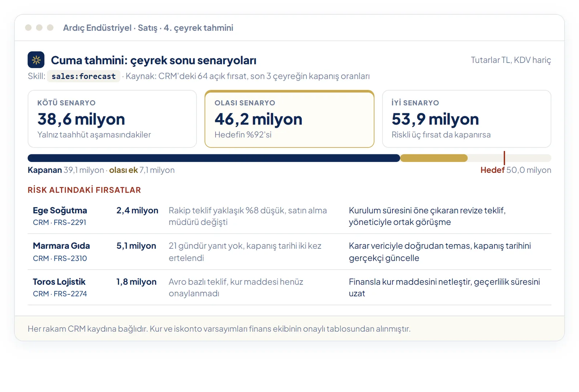579x392 pixels.
Task: Open the İyi Senaryo card, 53,9 milyon
Action: tap(467, 119)
